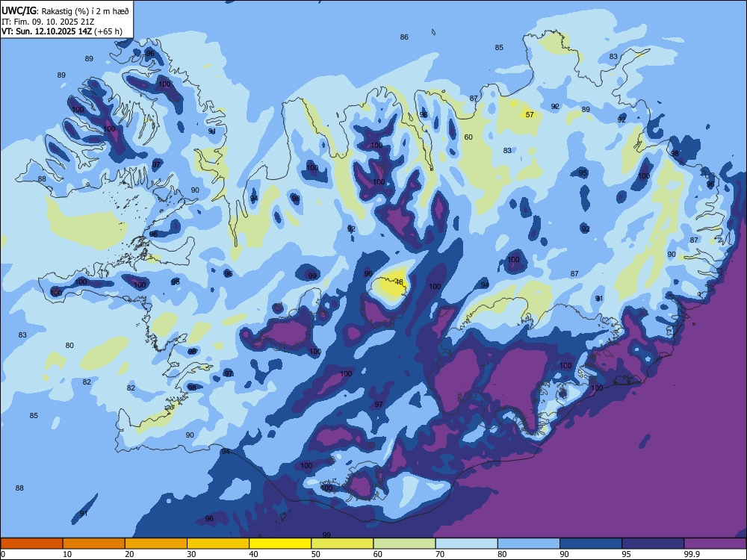
Task: Click the pale yellow 50–60 legend swatch
Action: (x=342, y=544)
